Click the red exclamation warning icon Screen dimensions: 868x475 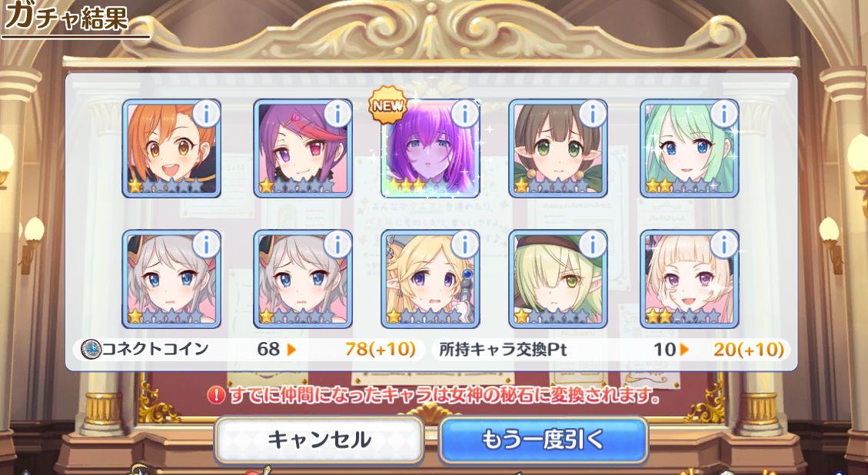click(216, 395)
